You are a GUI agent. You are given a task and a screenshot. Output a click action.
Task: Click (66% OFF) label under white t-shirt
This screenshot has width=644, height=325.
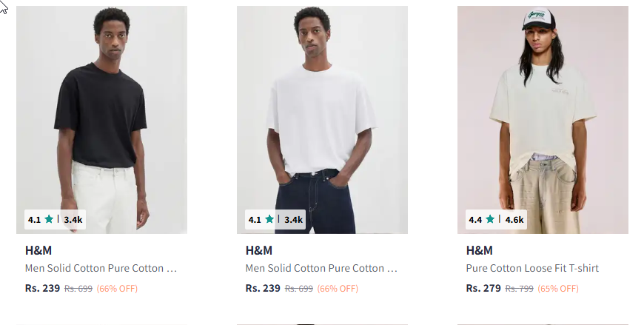(338, 289)
